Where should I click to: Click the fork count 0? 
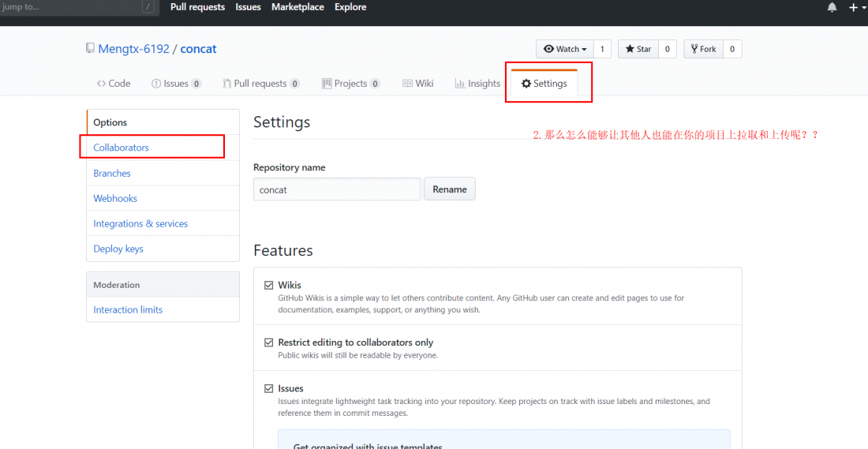731,49
